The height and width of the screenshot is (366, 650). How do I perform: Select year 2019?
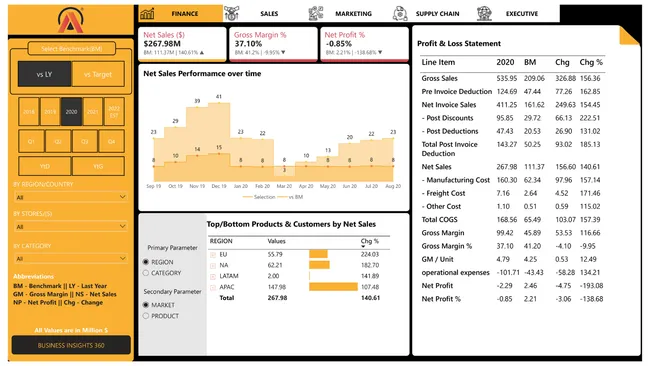(50, 111)
